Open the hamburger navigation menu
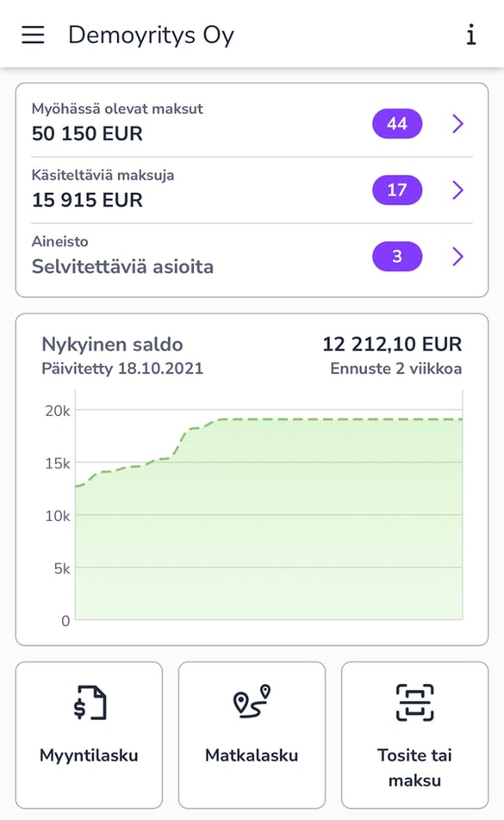The width and height of the screenshot is (504, 820). pyautogui.click(x=32, y=34)
